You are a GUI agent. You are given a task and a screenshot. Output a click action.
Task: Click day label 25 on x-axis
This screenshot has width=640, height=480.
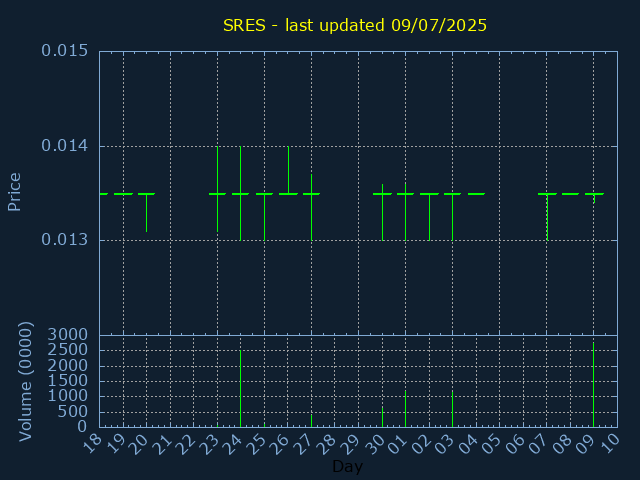257,444
